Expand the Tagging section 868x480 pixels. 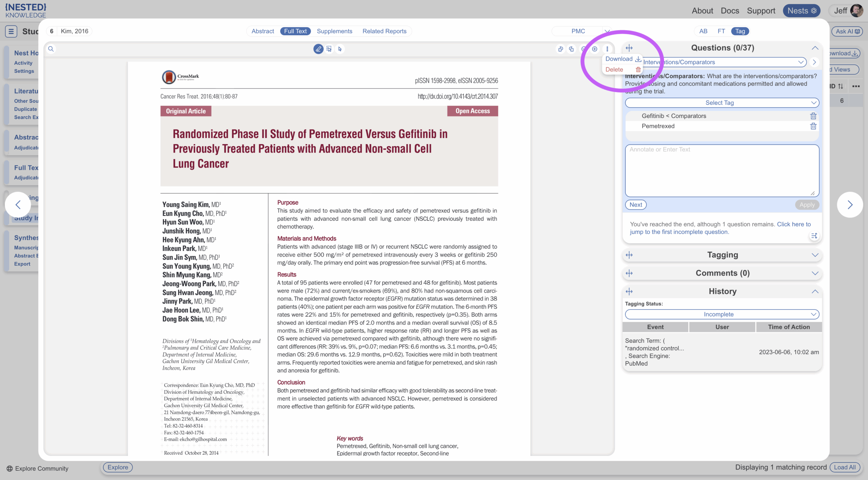(722, 255)
